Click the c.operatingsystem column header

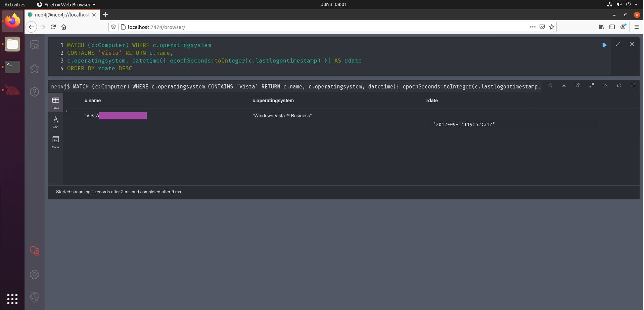[x=273, y=101]
